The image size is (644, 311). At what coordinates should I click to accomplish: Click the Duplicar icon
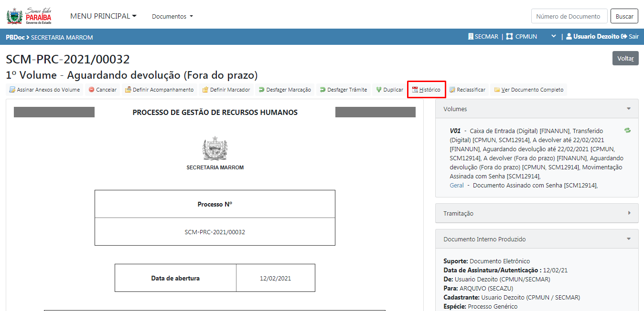(378, 90)
